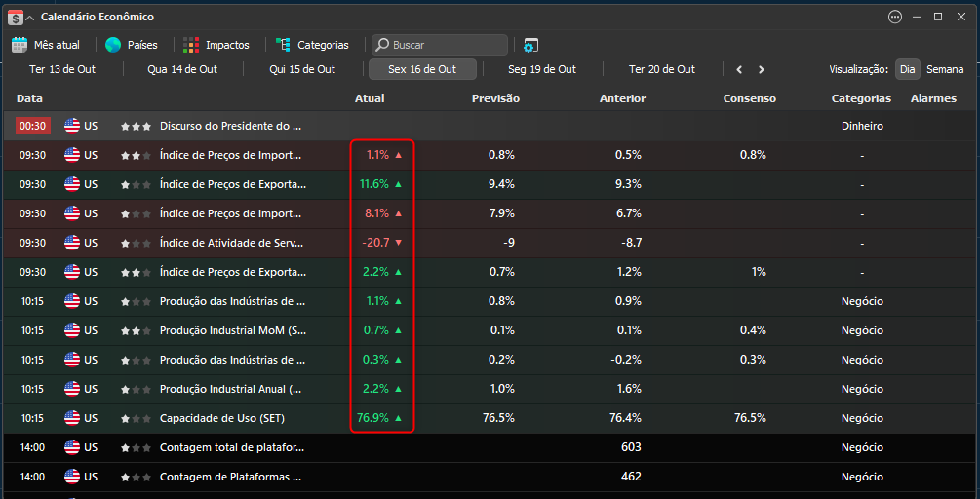Switch to Qui 15 de Out tab
The width and height of the screenshot is (980, 499).
tap(302, 69)
